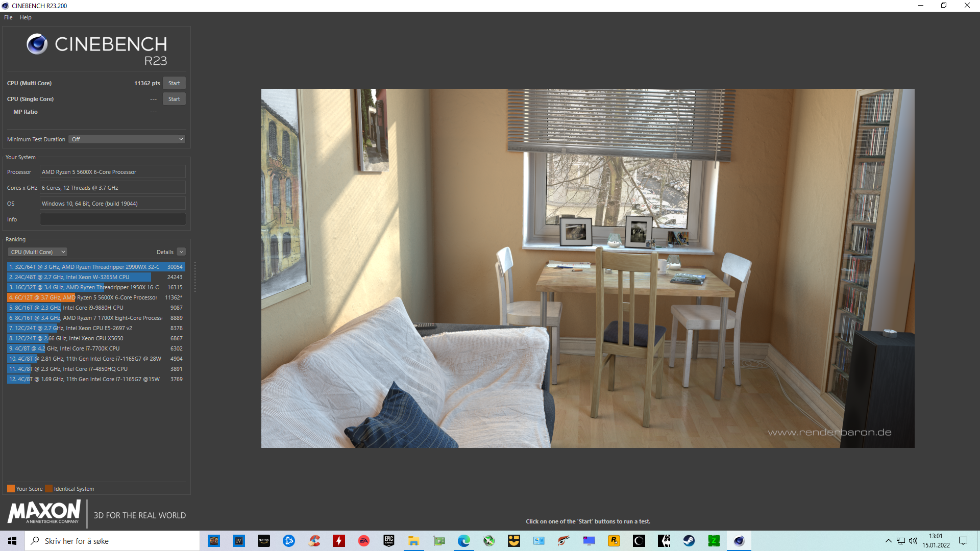The height and width of the screenshot is (551, 980).
Task: Open Rockstar Games Launcher from the taskbar
Action: [614, 541]
